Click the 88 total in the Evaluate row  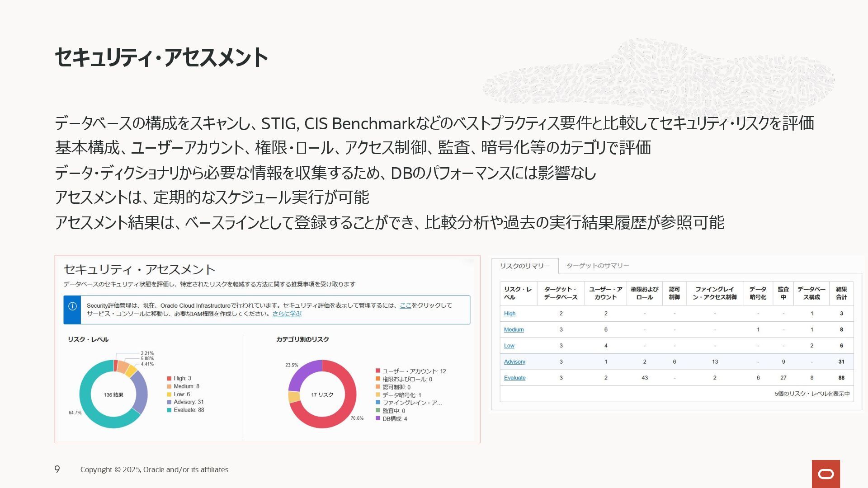point(841,378)
